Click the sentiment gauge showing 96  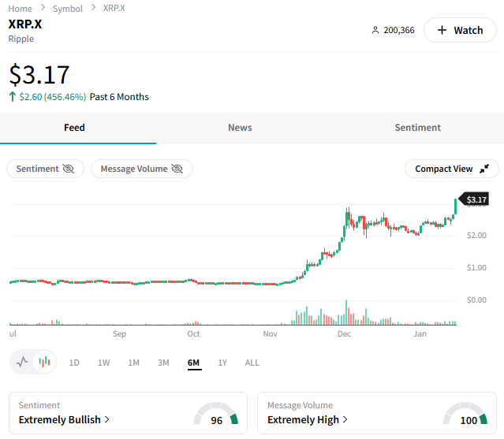tap(216, 415)
